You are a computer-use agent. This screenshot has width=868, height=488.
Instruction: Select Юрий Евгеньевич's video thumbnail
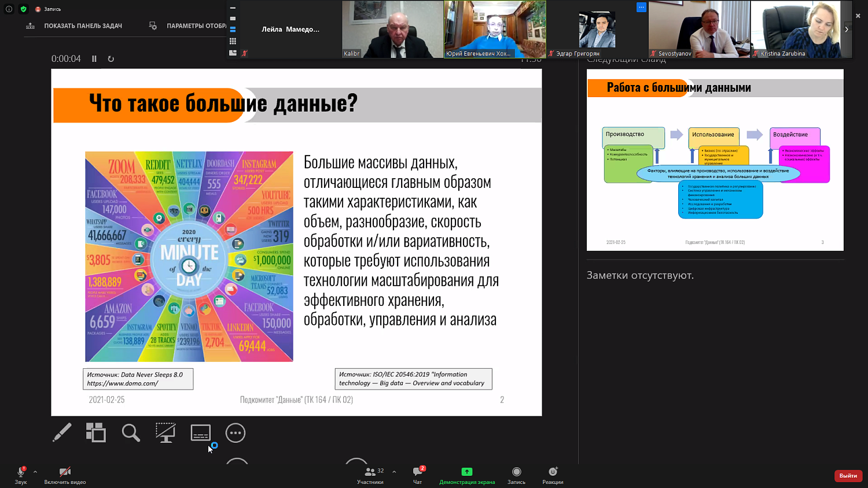(495, 29)
